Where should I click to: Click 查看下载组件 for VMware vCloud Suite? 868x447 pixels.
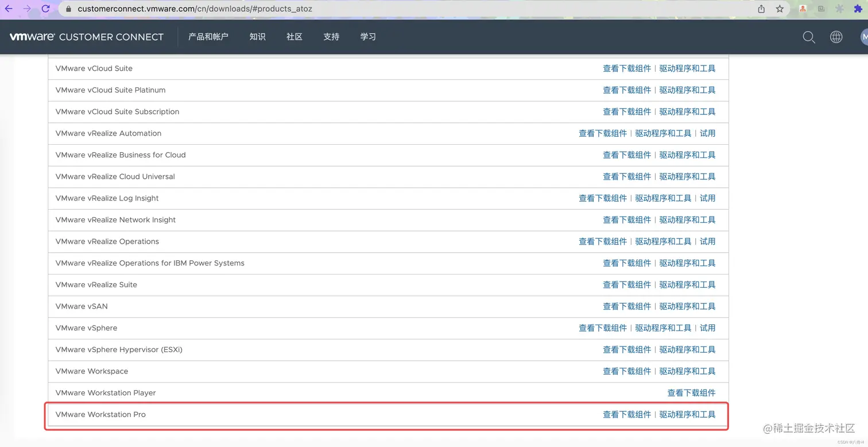click(x=627, y=68)
